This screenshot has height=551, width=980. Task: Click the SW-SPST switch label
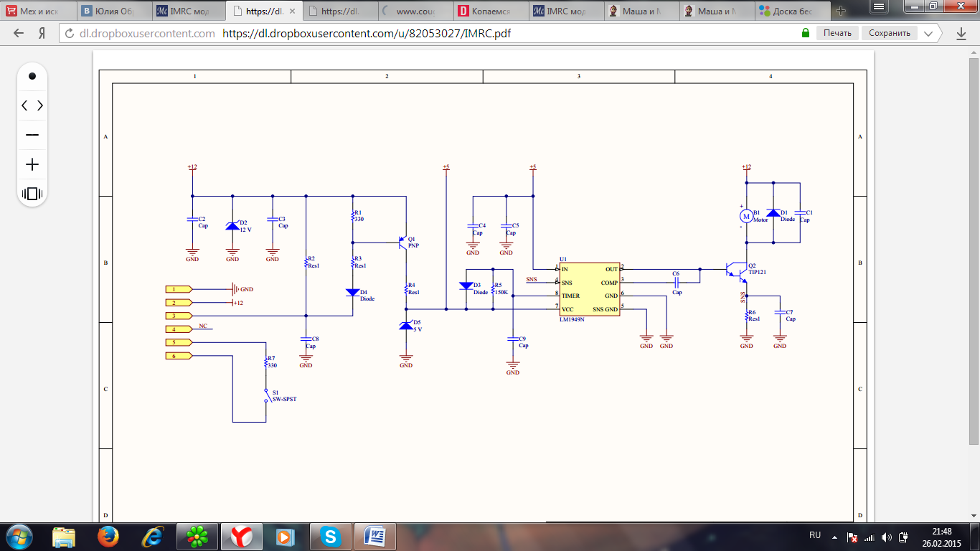284,398
